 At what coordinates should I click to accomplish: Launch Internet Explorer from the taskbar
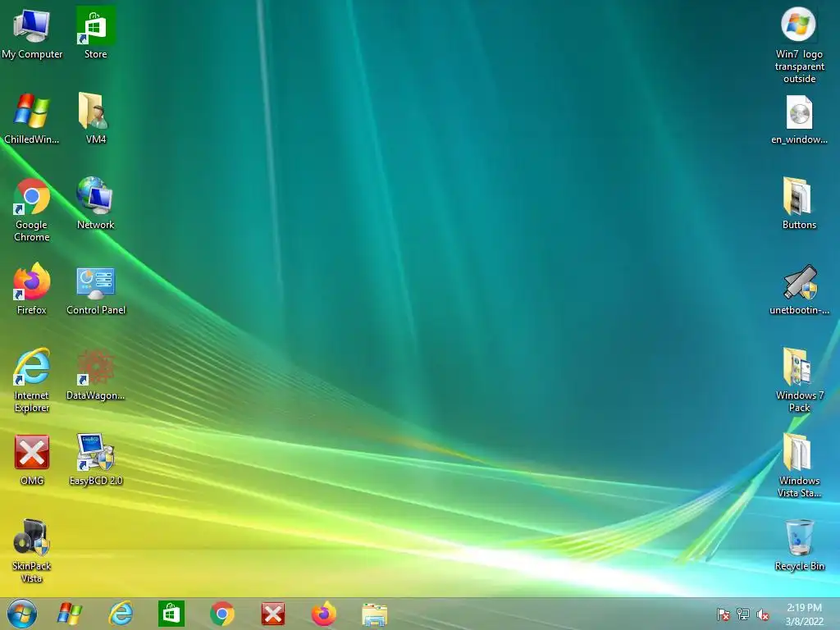point(121,614)
